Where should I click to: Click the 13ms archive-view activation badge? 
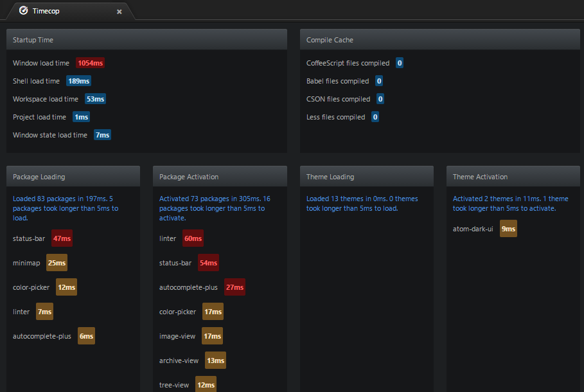tap(216, 361)
